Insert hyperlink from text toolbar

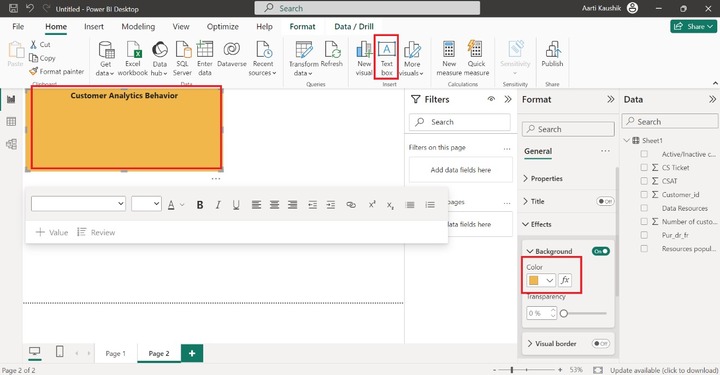(351, 205)
